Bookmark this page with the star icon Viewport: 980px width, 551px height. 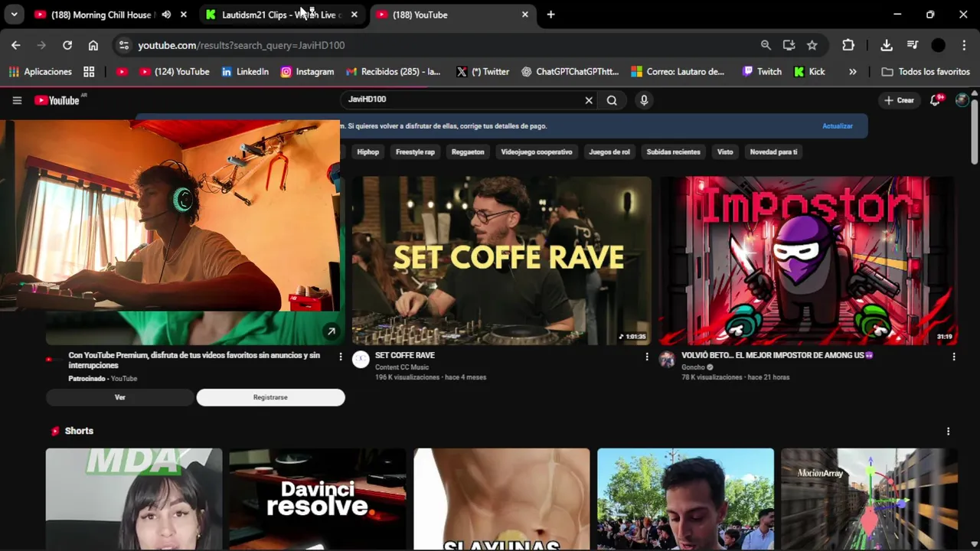812,45
